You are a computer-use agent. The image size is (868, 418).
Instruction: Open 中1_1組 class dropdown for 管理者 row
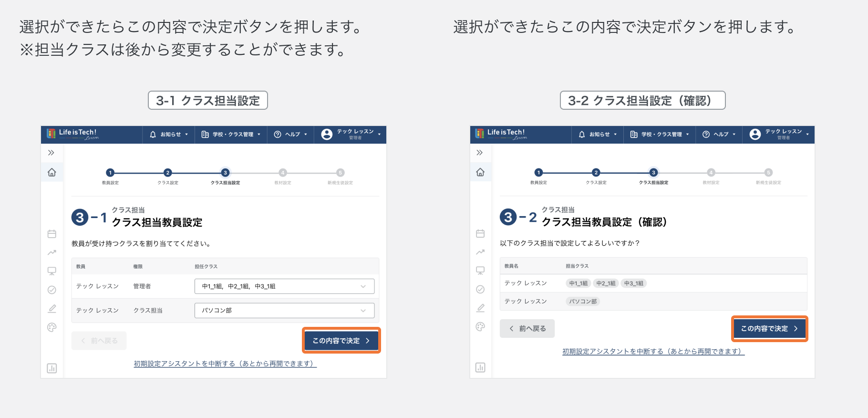(284, 286)
